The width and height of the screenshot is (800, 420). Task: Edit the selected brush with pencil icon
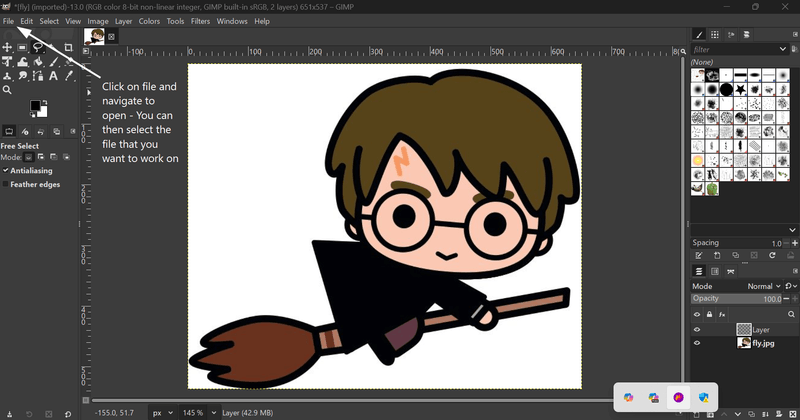click(699, 255)
